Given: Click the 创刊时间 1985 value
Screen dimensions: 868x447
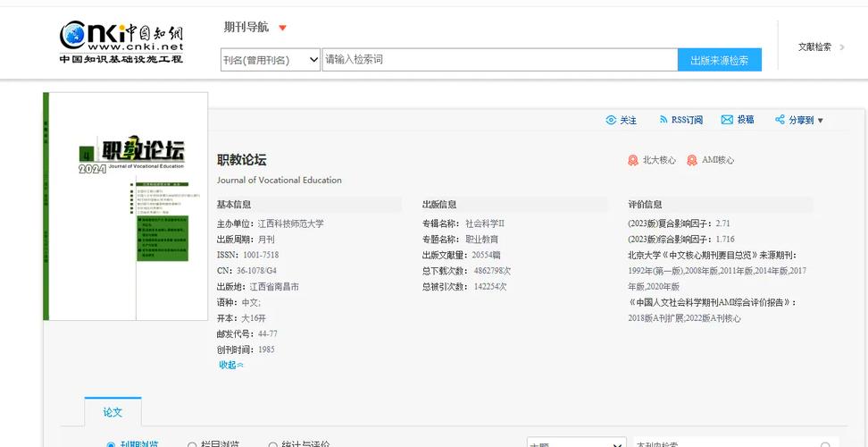Looking at the screenshot, I should (x=266, y=350).
